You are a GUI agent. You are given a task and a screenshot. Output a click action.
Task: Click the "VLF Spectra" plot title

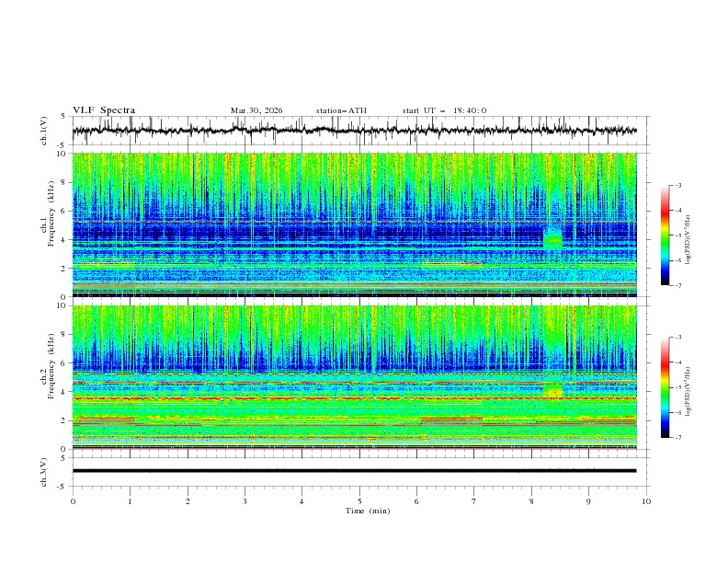click(x=104, y=110)
